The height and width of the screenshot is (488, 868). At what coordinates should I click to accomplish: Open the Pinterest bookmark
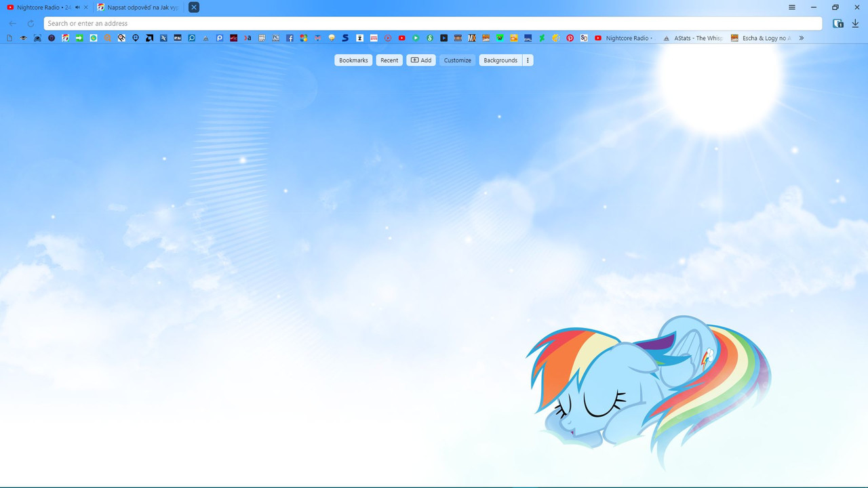(x=570, y=38)
